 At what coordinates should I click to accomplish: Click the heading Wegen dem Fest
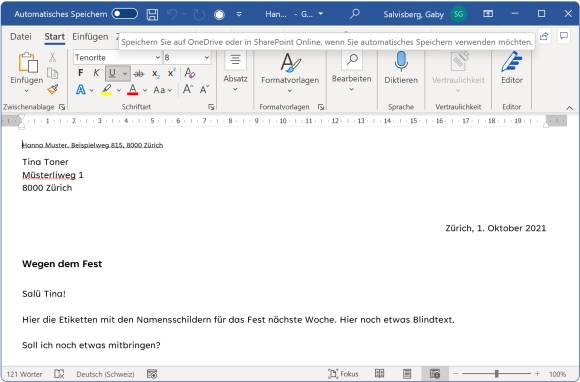[62, 264]
